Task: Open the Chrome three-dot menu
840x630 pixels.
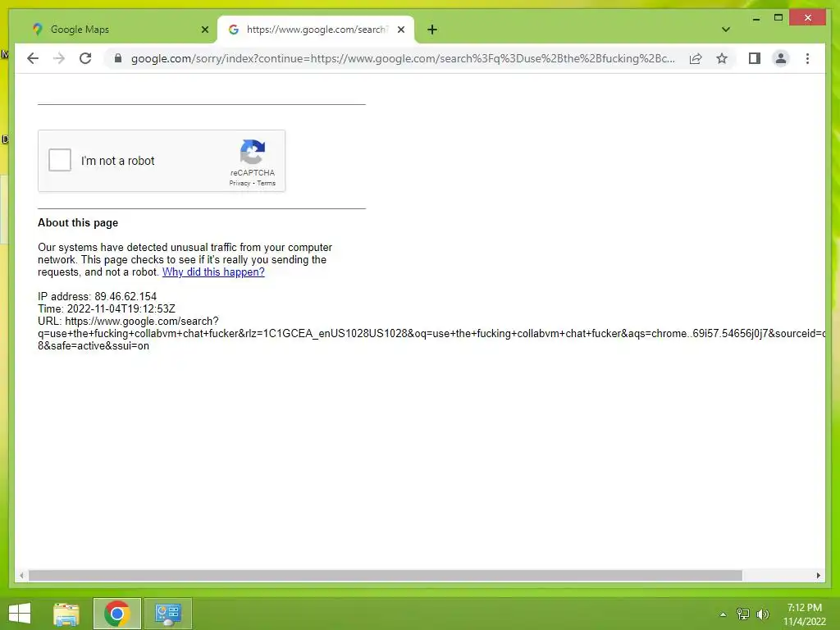Action: point(807,58)
